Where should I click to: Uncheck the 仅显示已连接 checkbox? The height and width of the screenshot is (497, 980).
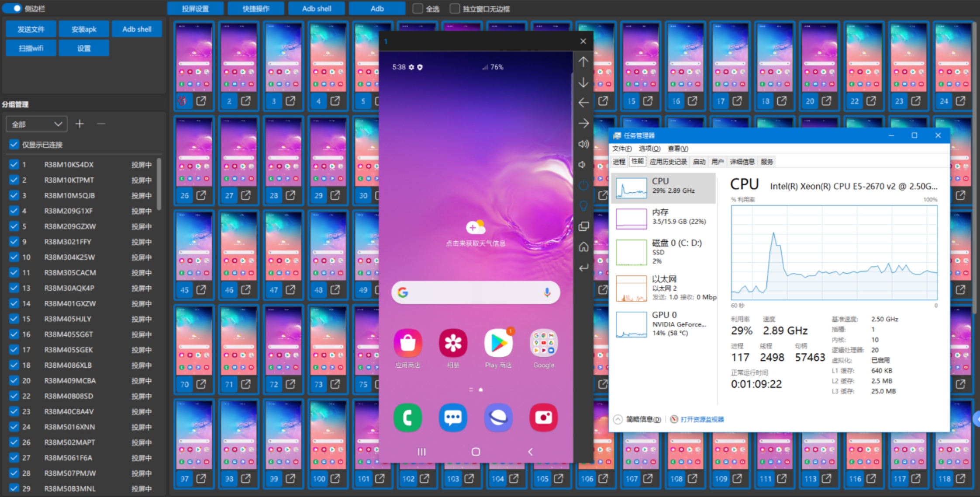point(14,145)
